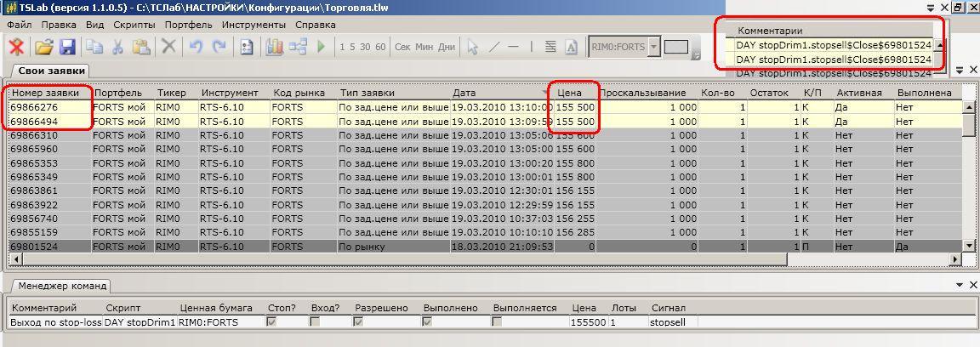
Task: Click the block scheme diagram icon
Action: [x=298, y=47]
